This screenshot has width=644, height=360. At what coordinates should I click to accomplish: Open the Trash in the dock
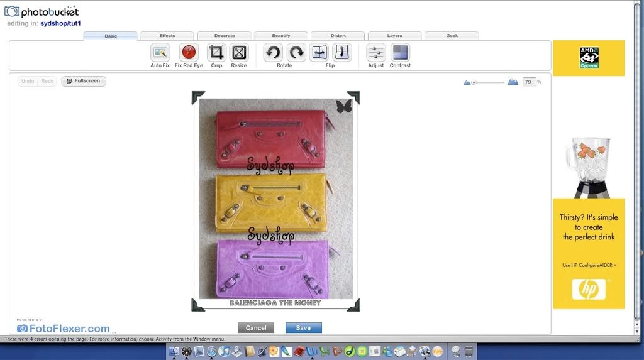pos(469,351)
